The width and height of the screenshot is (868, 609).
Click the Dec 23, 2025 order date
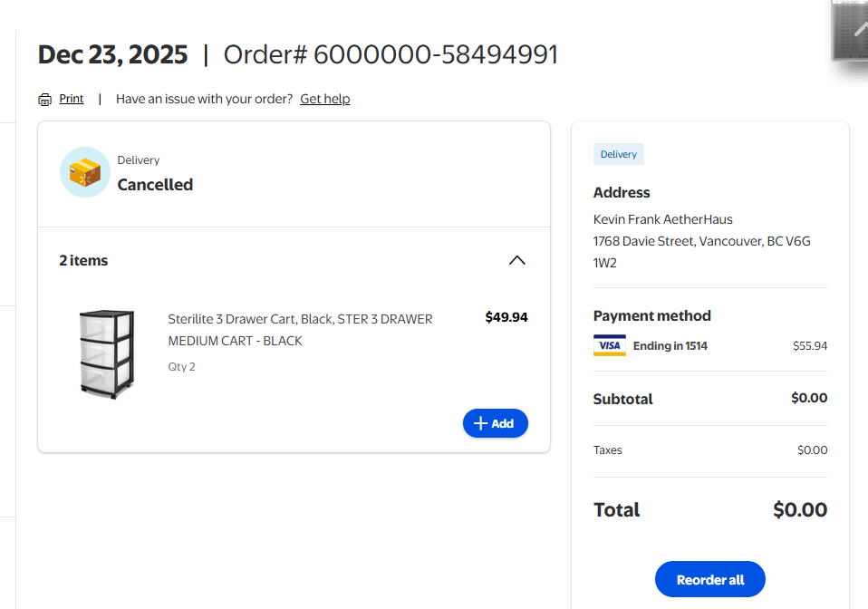click(x=113, y=55)
